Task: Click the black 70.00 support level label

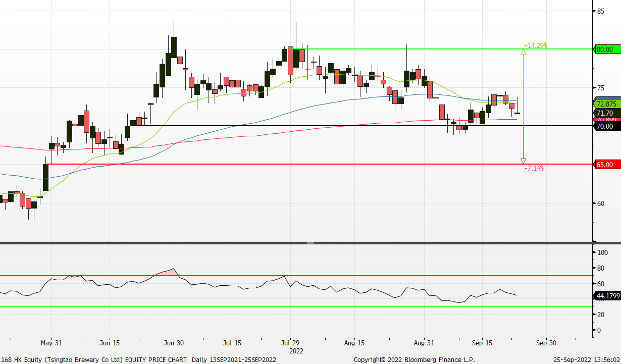Action: click(606, 126)
